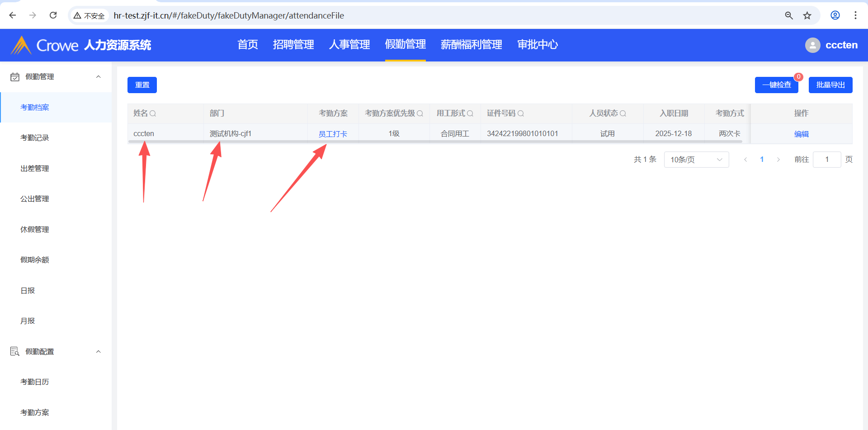Go to the previous table page
The height and width of the screenshot is (430, 868).
point(745,160)
